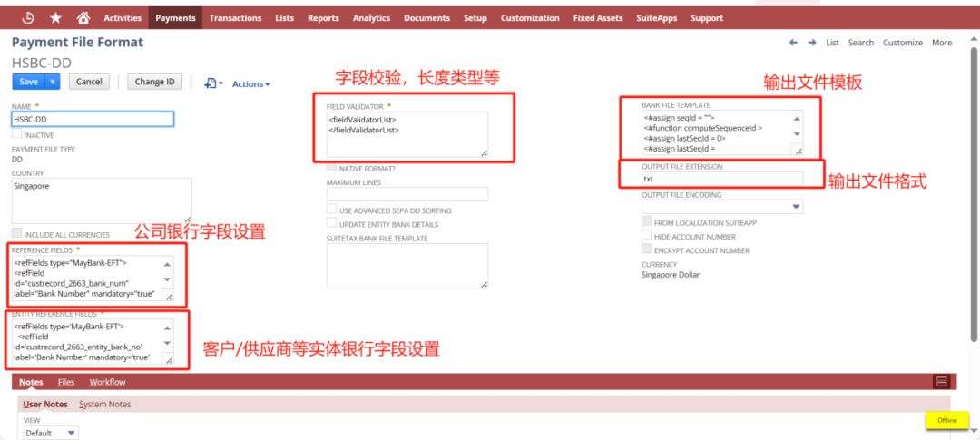Toggle the subtab layout icon
The image size is (980, 440).
tap(941, 381)
